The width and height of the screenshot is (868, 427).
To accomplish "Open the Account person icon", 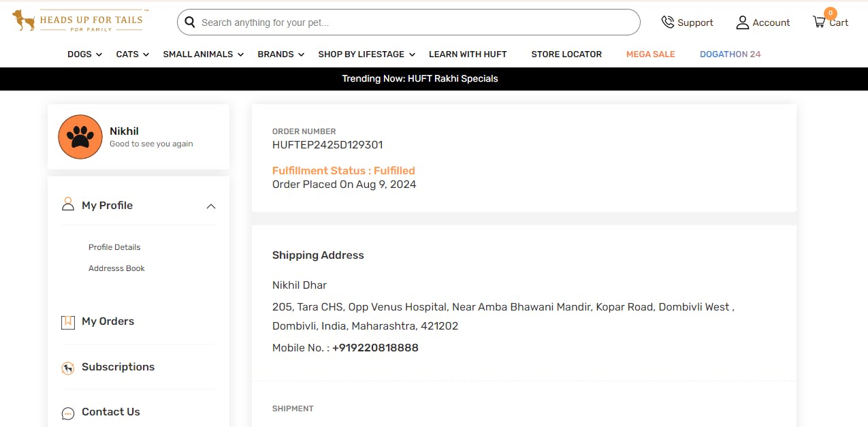I will pyautogui.click(x=742, y=22).
